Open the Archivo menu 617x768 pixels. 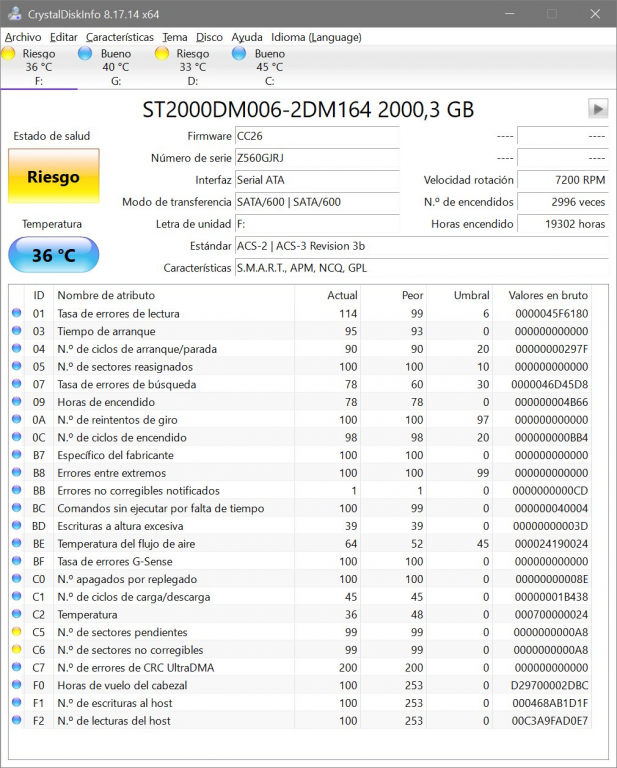click(23, 37)
